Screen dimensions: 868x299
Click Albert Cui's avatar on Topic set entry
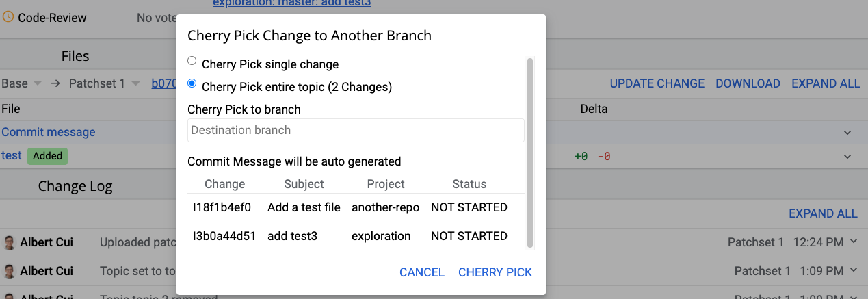click(x=10, y=271)
